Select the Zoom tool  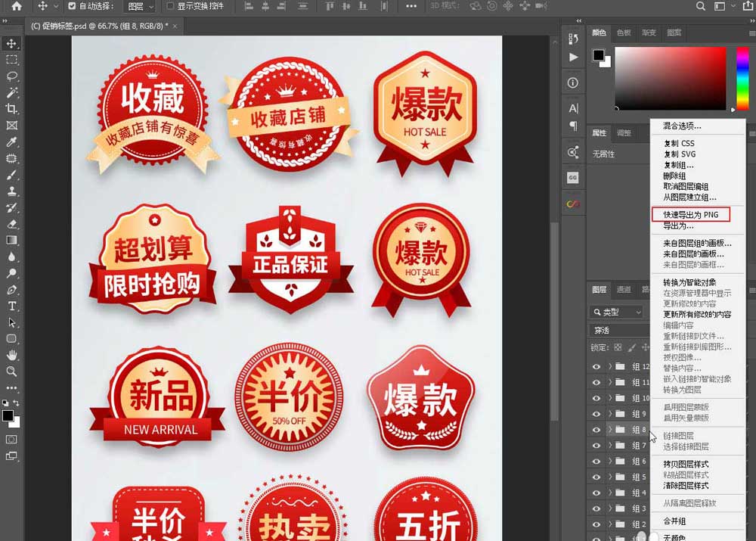point(11,372)
